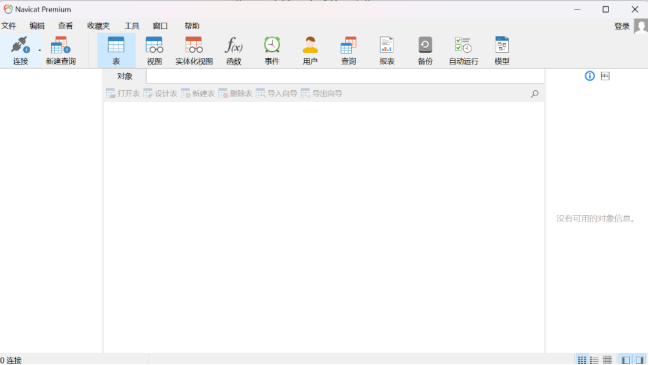Switch to the 对象 (Objects) tab
The width and height of the screenshot is (649, 365).
[x=125, y=76]
